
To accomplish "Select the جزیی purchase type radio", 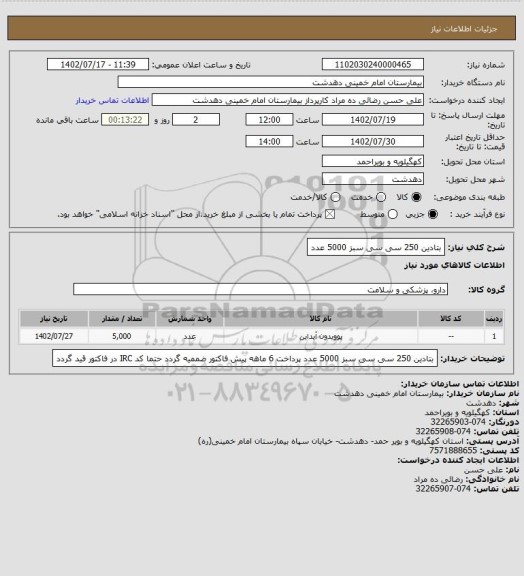I will pos(433,214).
